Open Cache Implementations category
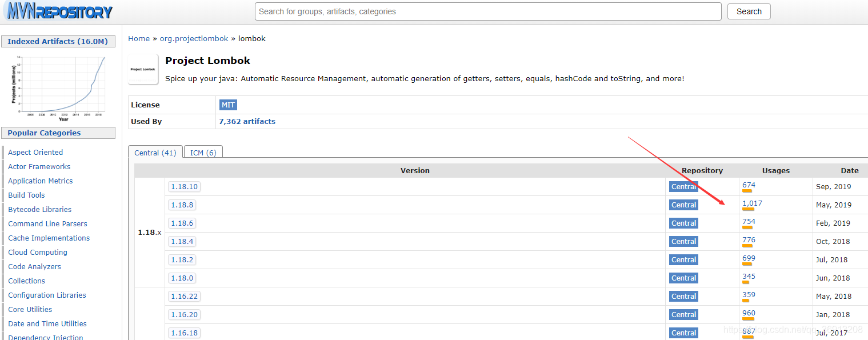The height and width of the screenshot is (340, 868). click(49, 238)
